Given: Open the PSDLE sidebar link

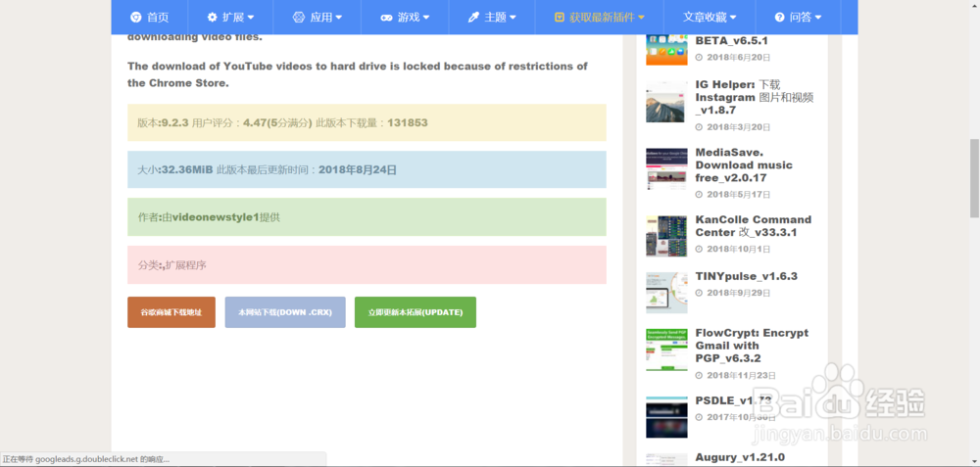Looking at the screenshot, I should 733,400.
